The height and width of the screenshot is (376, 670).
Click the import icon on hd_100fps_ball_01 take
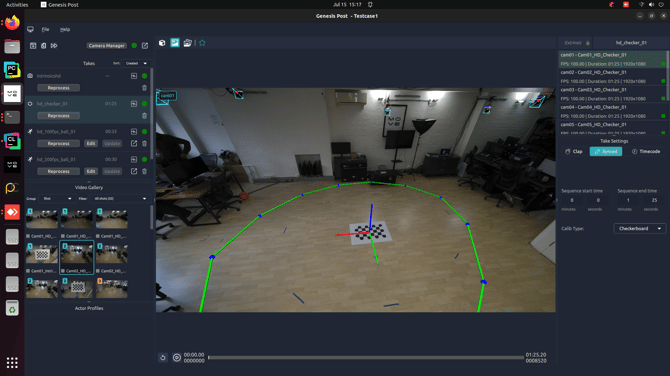134,131
